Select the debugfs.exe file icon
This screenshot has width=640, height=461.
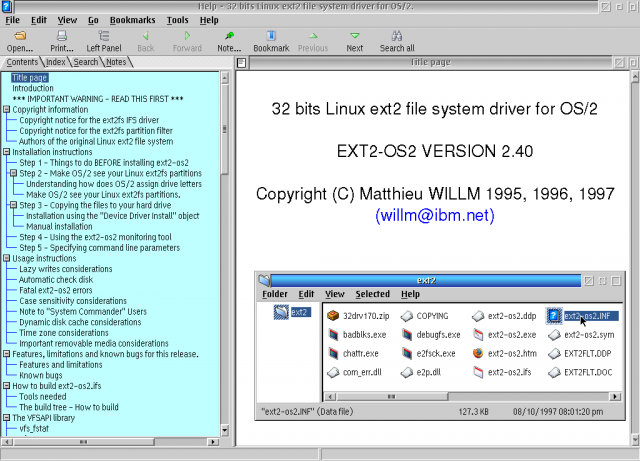click(407, 334)
